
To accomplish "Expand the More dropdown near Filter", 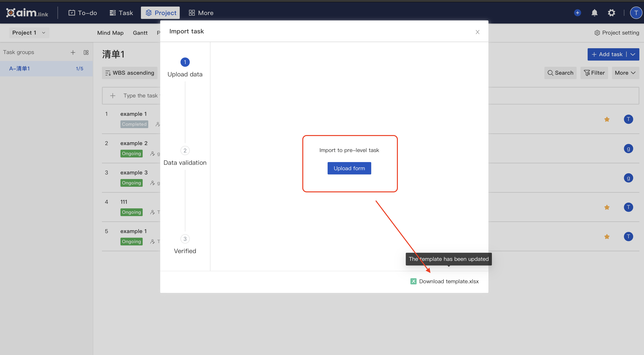I will tap(625, 73).
